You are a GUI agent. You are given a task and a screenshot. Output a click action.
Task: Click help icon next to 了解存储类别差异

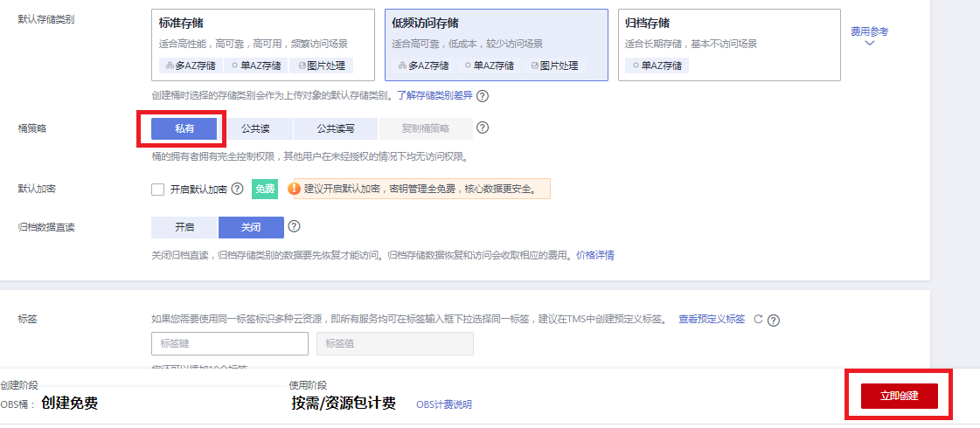482,96
